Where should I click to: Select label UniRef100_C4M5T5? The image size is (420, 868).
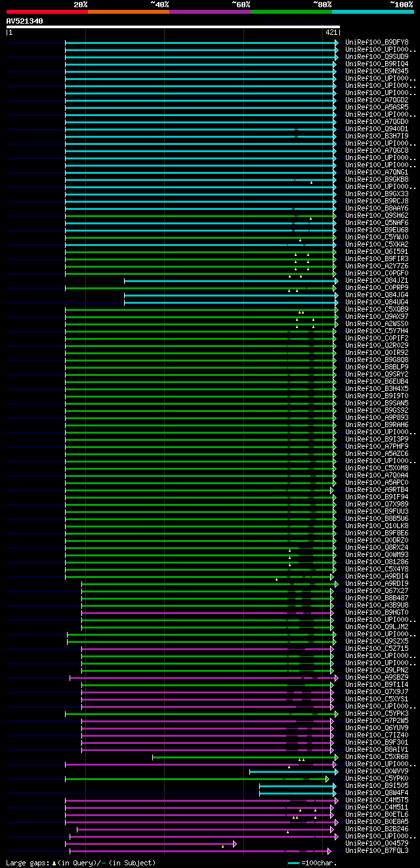(377, 800)
